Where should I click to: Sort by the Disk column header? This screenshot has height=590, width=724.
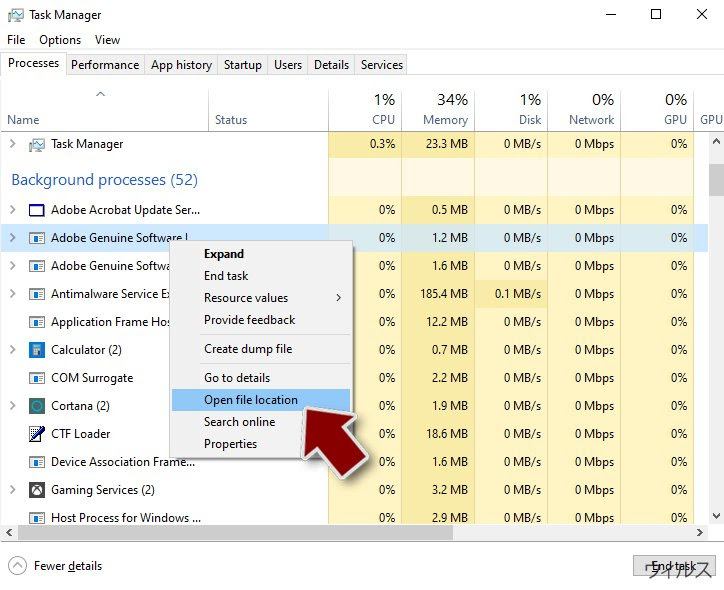pyautogui.click(x=511, y=111)
